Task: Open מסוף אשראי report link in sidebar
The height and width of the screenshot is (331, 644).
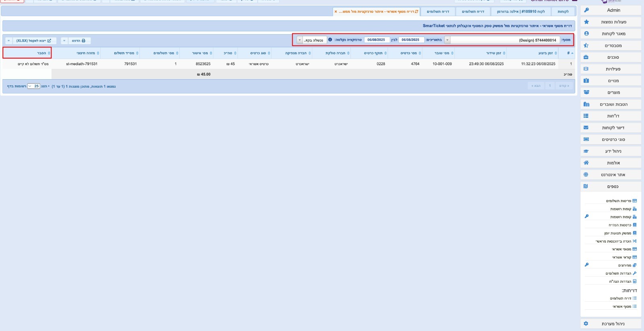Action: click(625, 306)
